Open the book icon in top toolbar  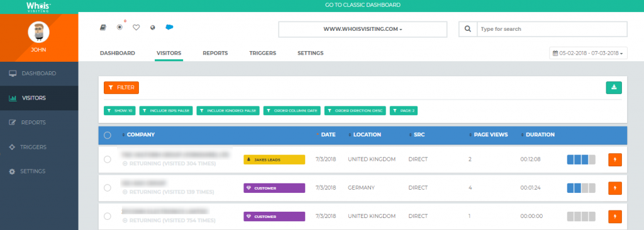(x=103, y=28)
